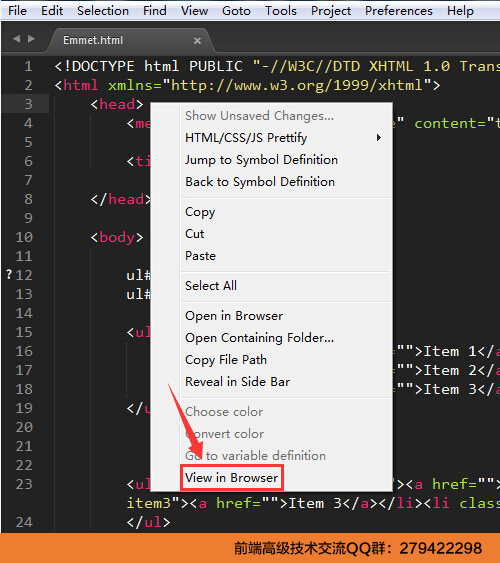Click Jump to Symbol Definition
500x563 pixels.
261,160
